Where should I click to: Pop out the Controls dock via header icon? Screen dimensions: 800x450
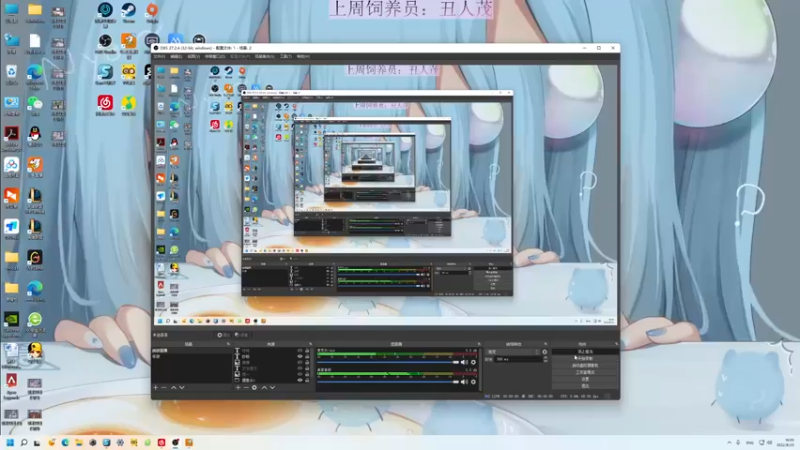click(x=616, y=344)
